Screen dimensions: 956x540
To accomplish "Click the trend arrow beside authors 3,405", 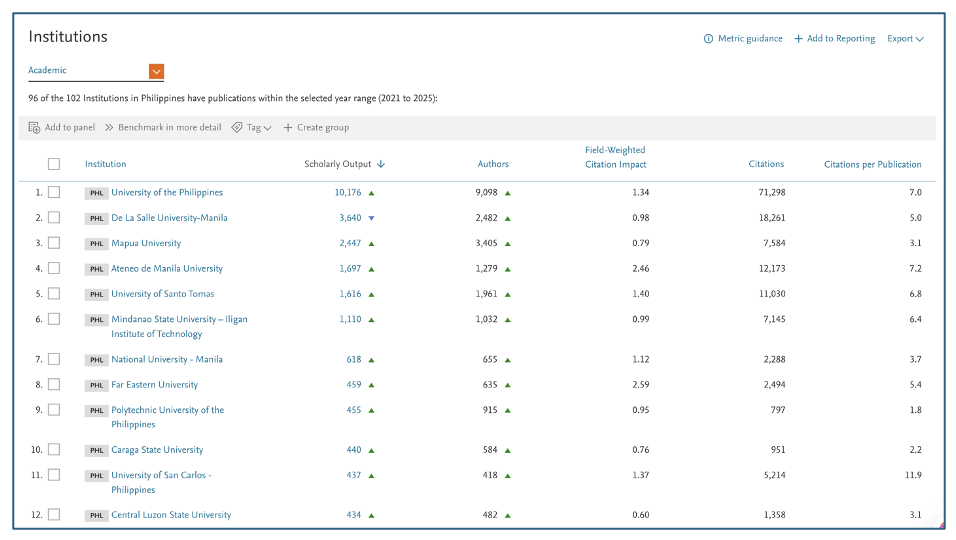I will coord(507,244).
